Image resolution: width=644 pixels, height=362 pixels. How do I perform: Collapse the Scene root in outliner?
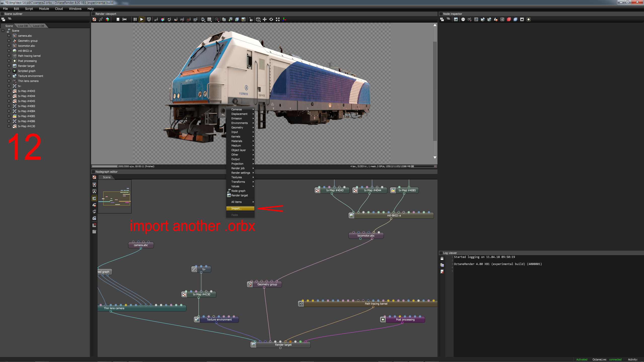3,31
